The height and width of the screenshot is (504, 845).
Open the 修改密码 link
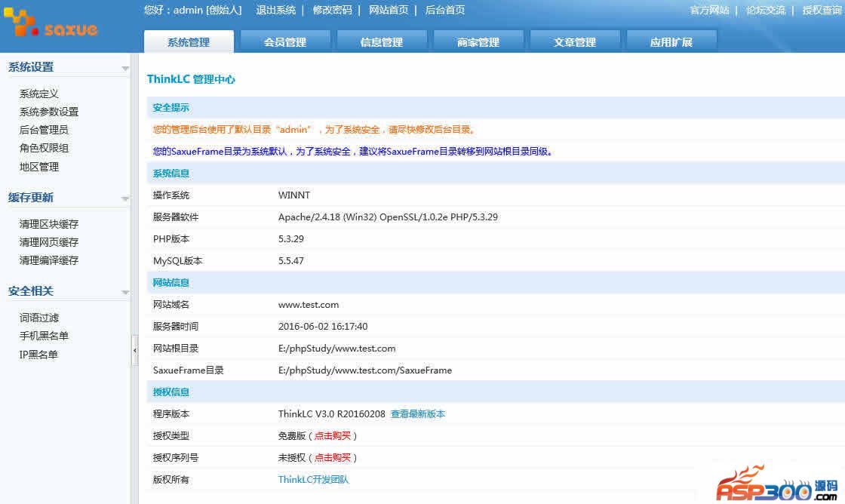point(333,10)
